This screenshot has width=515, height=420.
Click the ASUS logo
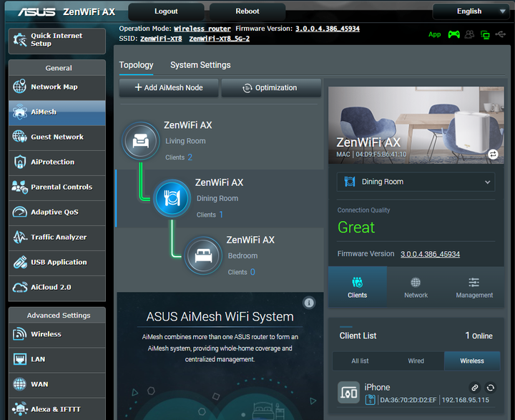tap(36, 12)
